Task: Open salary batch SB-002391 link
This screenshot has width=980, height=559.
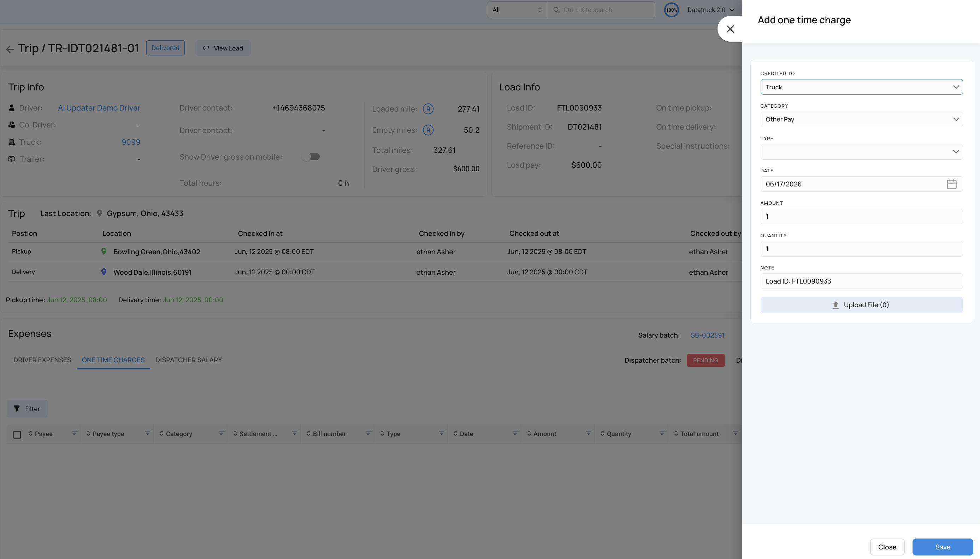Action: (x=707, y=335)
